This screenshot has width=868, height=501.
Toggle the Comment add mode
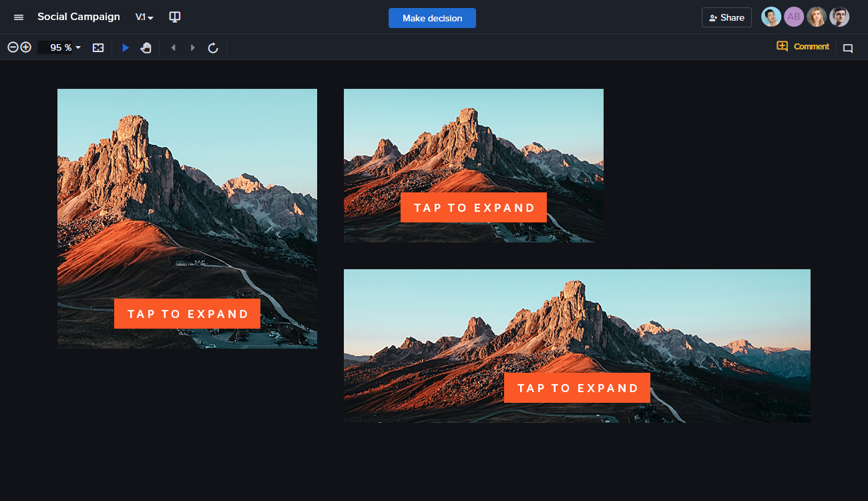click(803, 47)
